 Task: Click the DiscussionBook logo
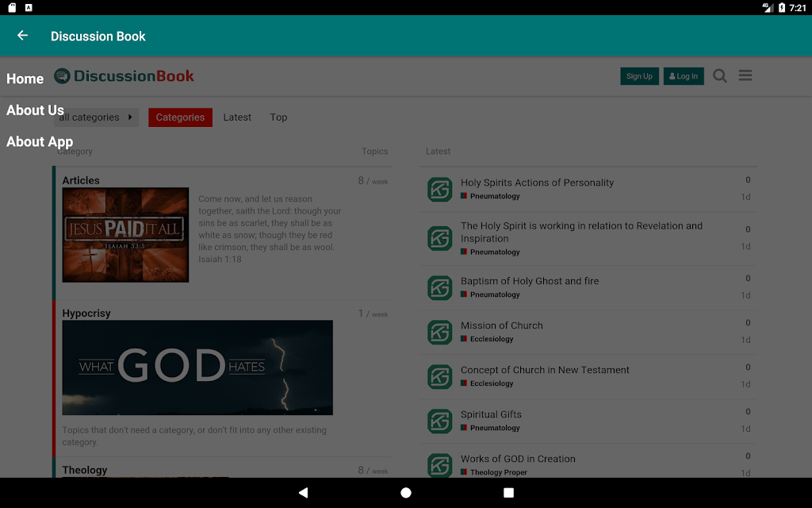(124, 76)
